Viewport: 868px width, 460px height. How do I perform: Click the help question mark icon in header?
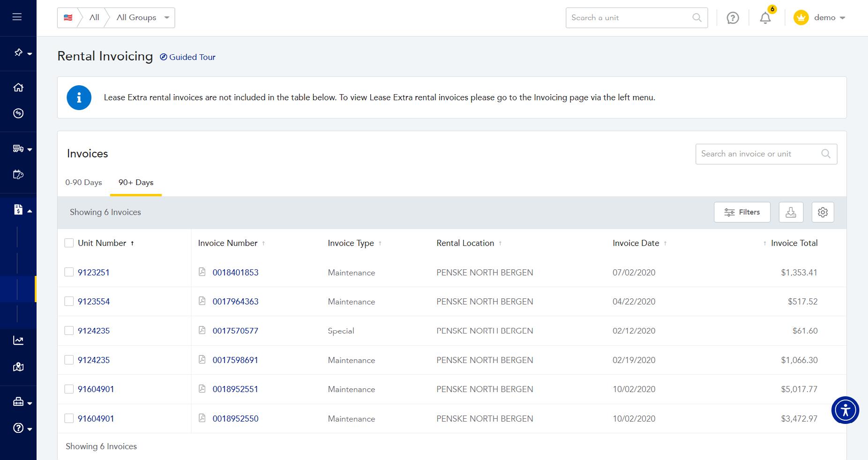pyautogui.click(x=733, y=18)
